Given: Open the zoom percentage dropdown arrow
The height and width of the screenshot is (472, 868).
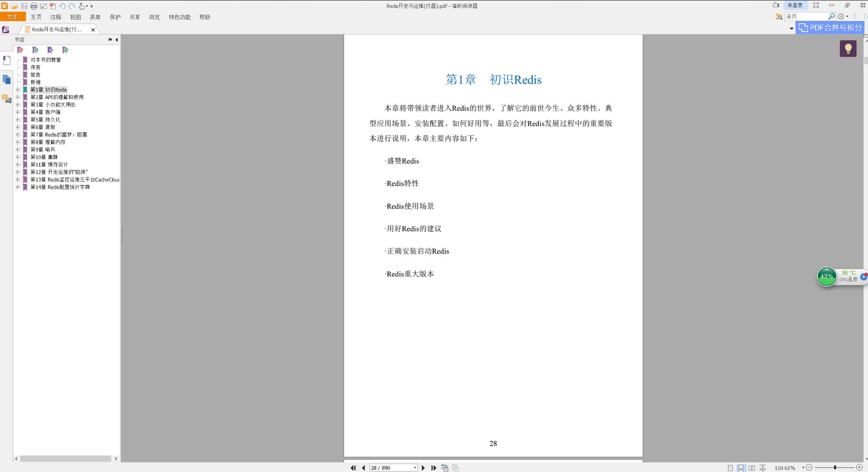Looking at the screenshot, I should pyautogui.click(x=803, y=468).
